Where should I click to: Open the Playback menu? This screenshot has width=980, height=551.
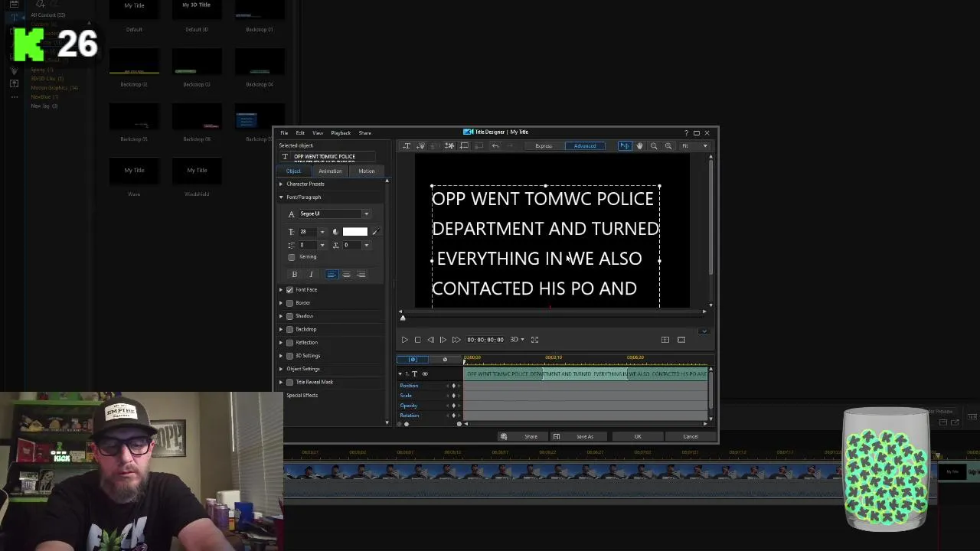341,133
